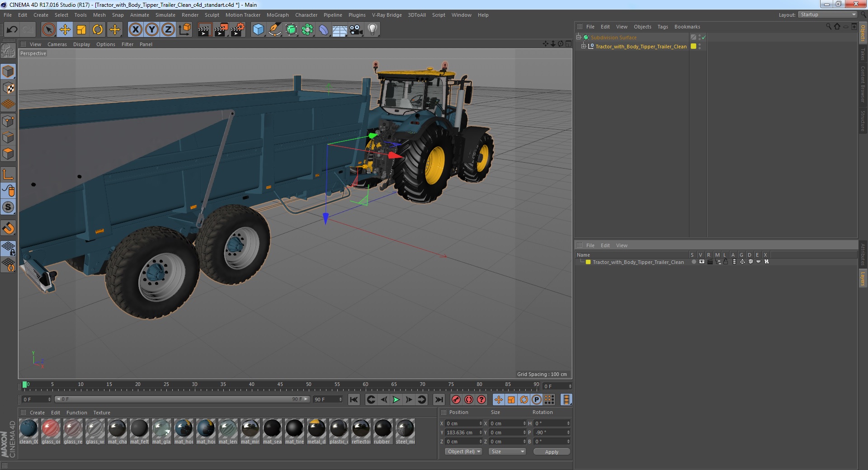The image size is (868, 470).
Task: Enable Snap magnet icon
Action: [8, 228]
